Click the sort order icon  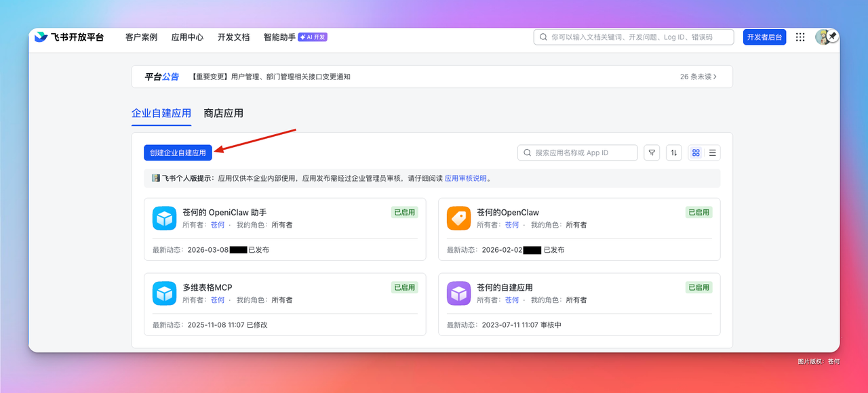(674, 152)
